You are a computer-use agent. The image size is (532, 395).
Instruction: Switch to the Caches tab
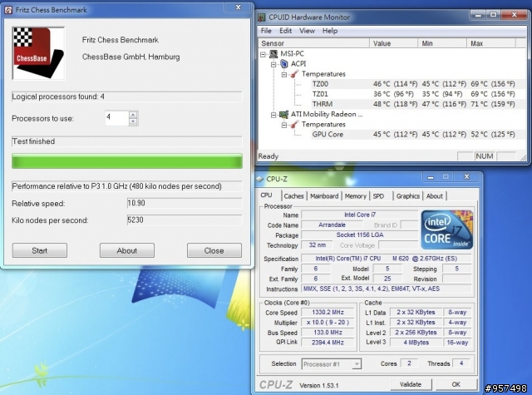click(x=293, y=196)
